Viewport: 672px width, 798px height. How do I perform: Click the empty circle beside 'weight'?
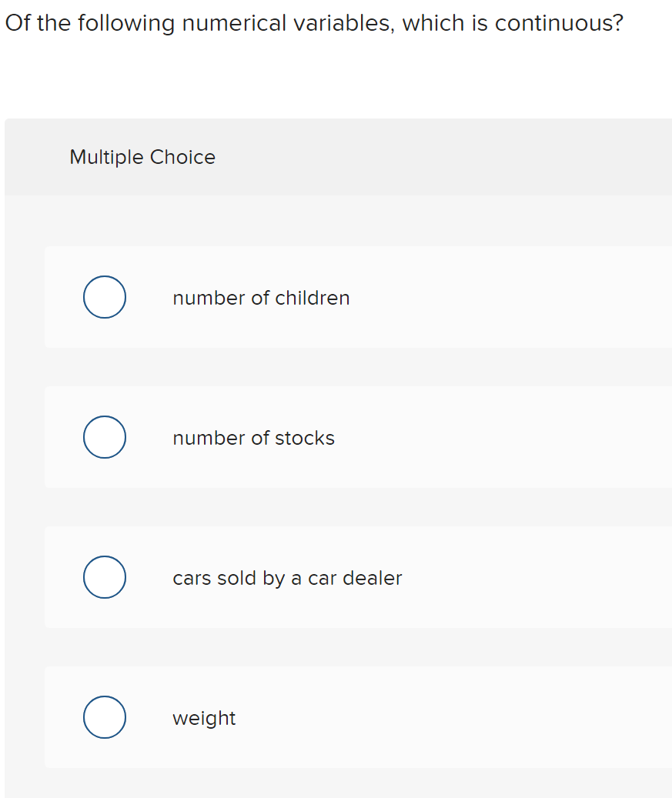[x=104, y=716]
